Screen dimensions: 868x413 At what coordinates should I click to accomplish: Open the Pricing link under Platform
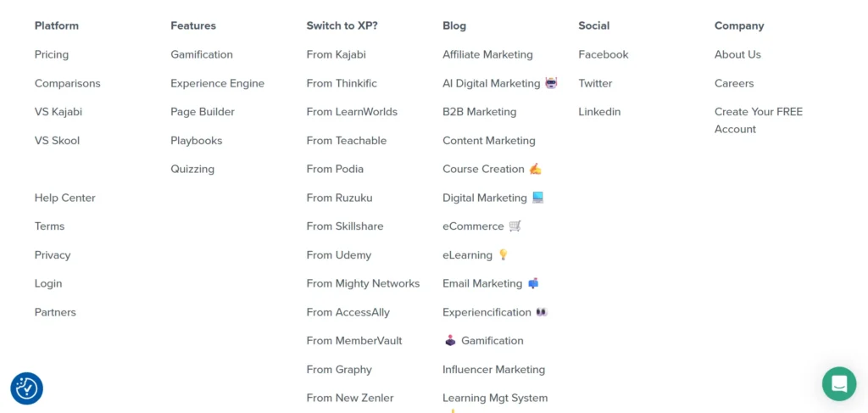click(52, 54)
